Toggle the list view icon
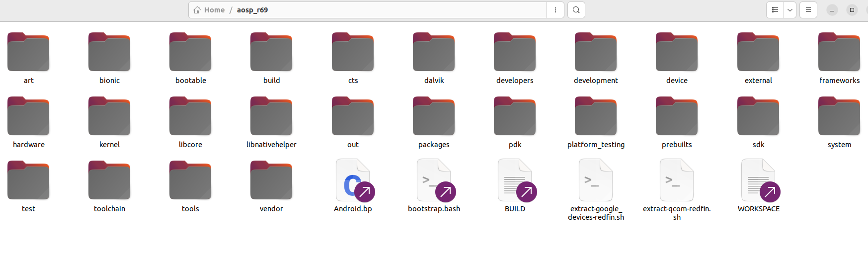Screen dimensions: 868x257 tap(775, 10)
